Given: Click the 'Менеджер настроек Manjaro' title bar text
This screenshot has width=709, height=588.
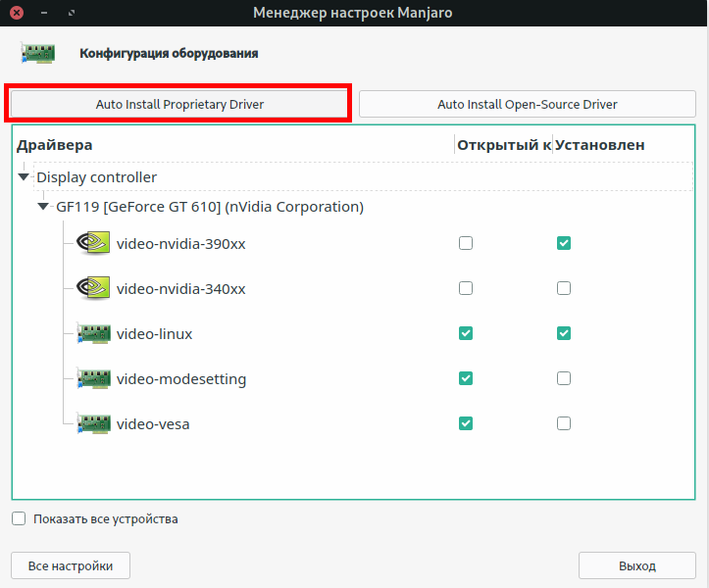Looking at the screenshot, I should (353, 13).
